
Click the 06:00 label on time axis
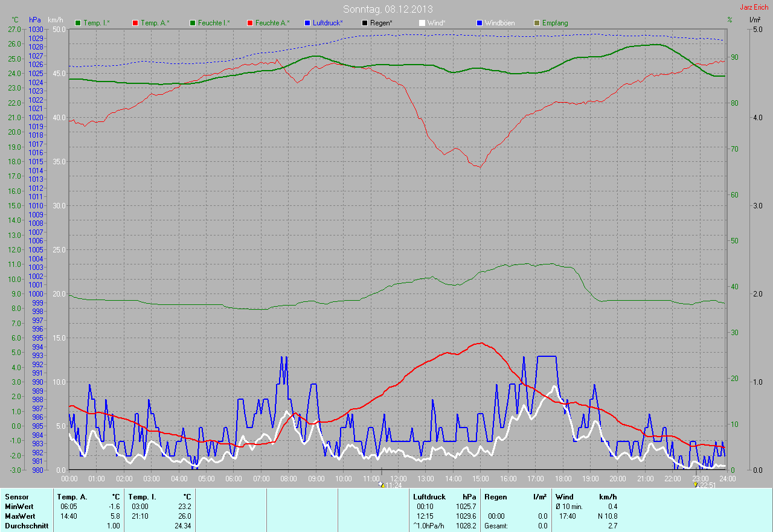point(233,478)
